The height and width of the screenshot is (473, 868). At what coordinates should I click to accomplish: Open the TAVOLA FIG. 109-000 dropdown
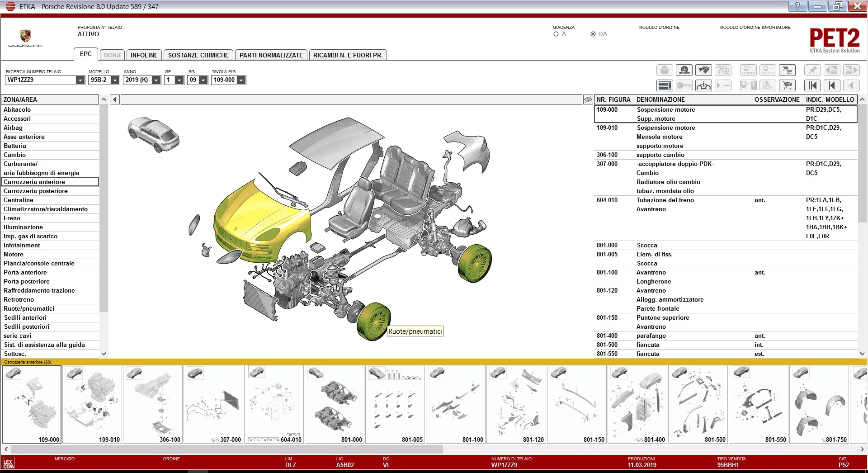[241, 80]
